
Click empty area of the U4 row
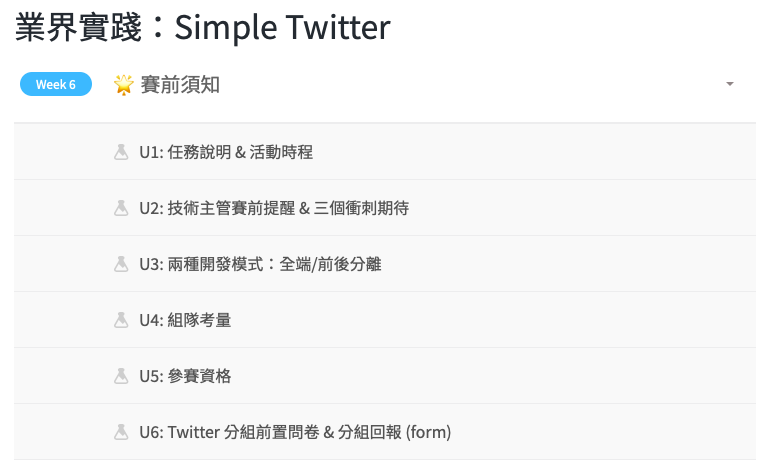[x=500, y=320]
